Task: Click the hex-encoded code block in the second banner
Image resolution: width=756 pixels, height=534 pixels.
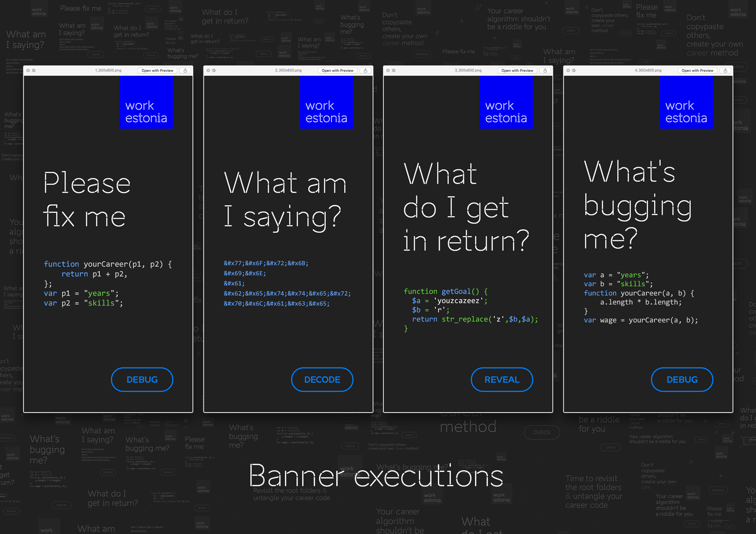Action: point(287,283)
